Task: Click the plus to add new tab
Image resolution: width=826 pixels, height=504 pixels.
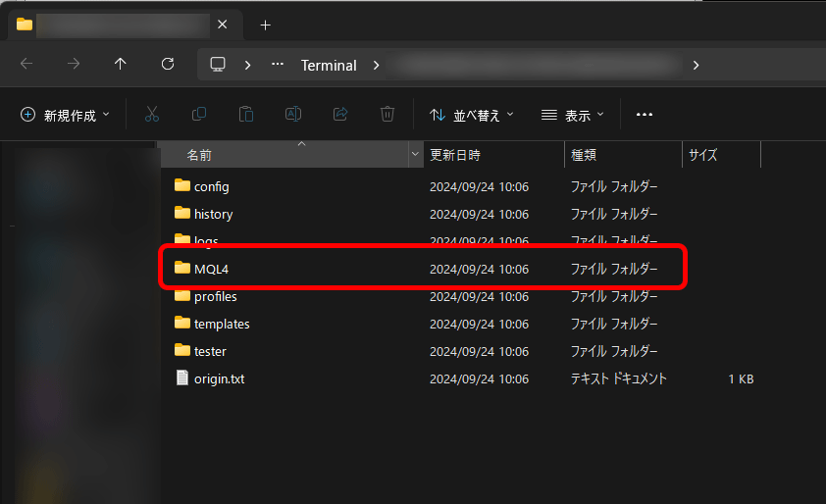Action: (265, 25)
